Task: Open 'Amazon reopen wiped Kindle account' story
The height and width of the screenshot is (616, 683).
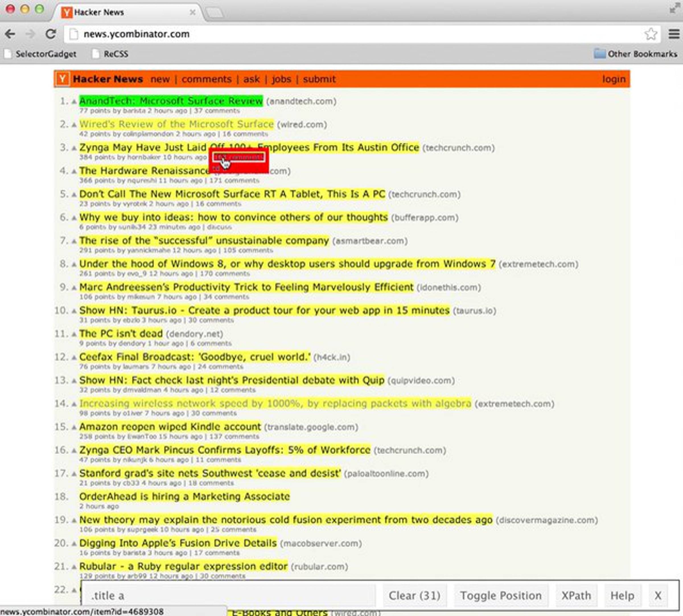Action: 170,427
